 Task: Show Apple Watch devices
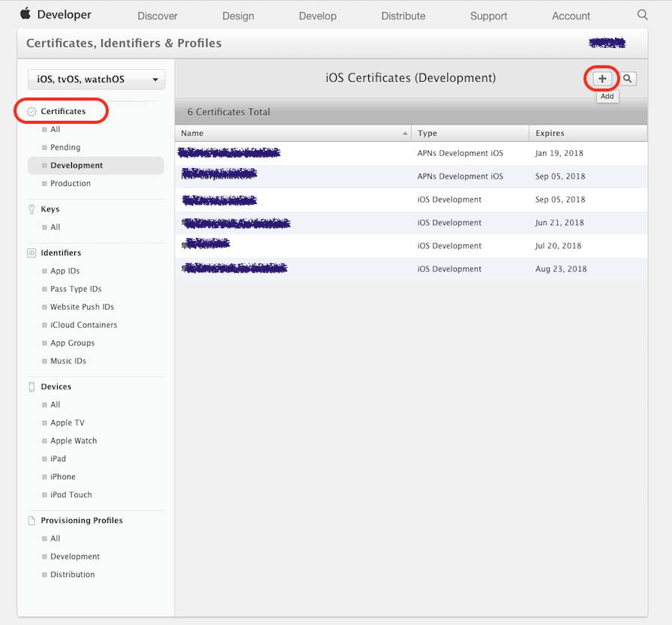coord(73,440)
